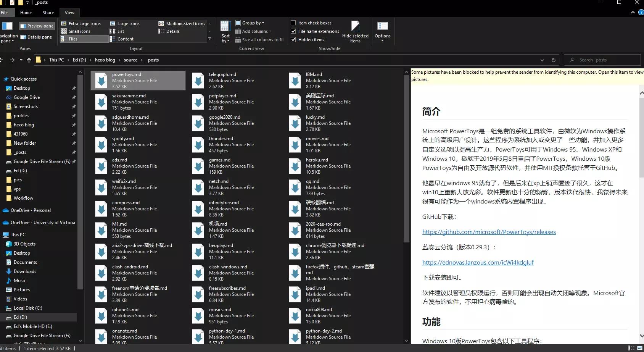Toggle the Details pane button
644x352 pixels.
pyautogui.click(x=36, y=37)
